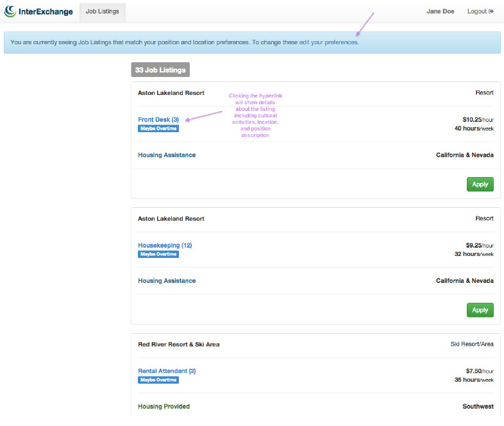Click the 33 Job Listings badge
The width and height of the screenshot is (504, 426).
click(160, 70)
